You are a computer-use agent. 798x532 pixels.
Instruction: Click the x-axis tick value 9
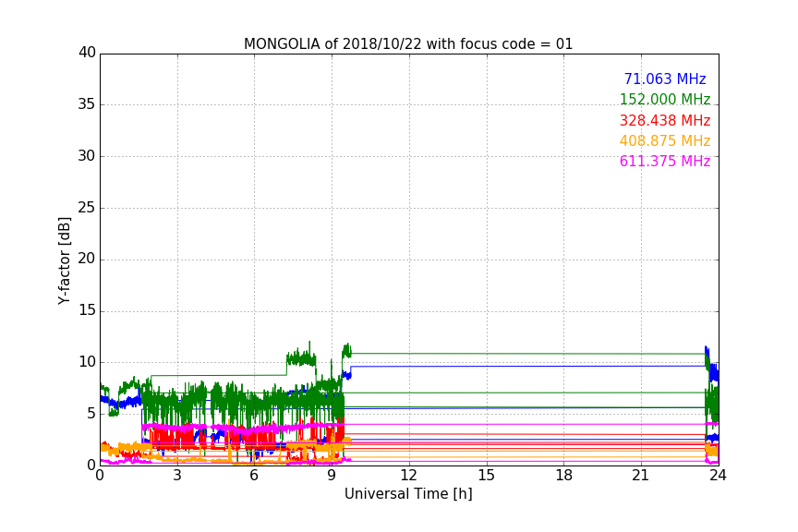tap(332, 476)
